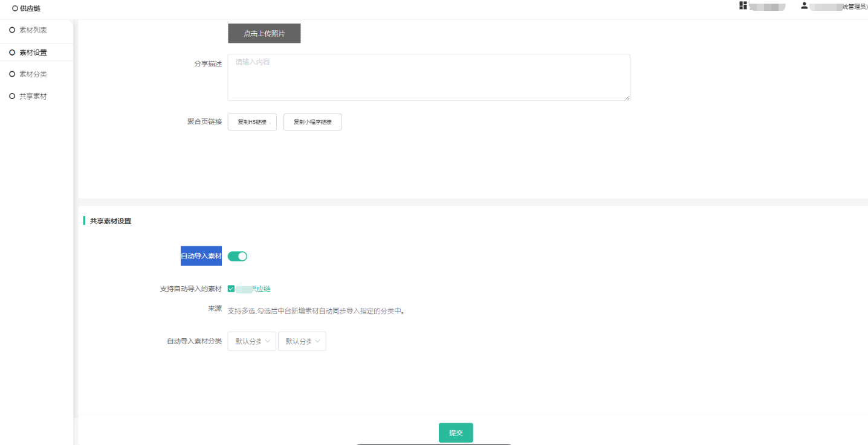Click the highlighted 自动导入素材 label
The height and width of the screenshot is (445, 868).
201,256
